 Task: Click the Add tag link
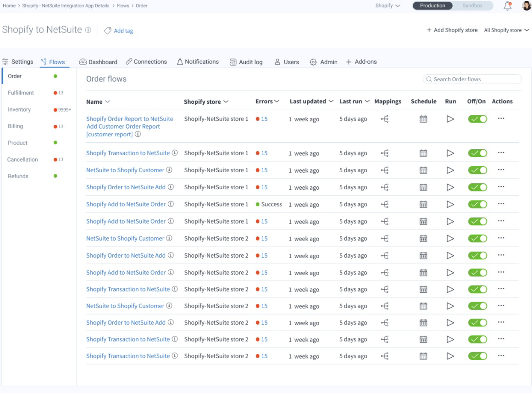(x=119, y=31)
